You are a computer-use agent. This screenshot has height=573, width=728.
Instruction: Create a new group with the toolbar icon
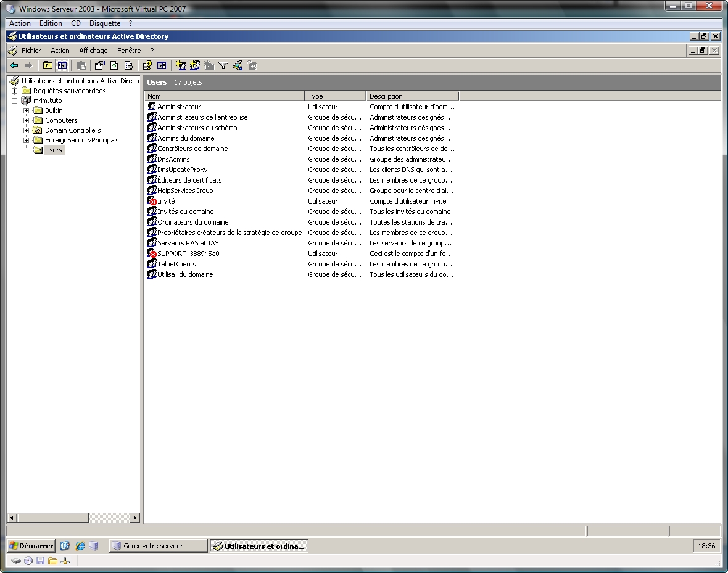tap(195, 65)
